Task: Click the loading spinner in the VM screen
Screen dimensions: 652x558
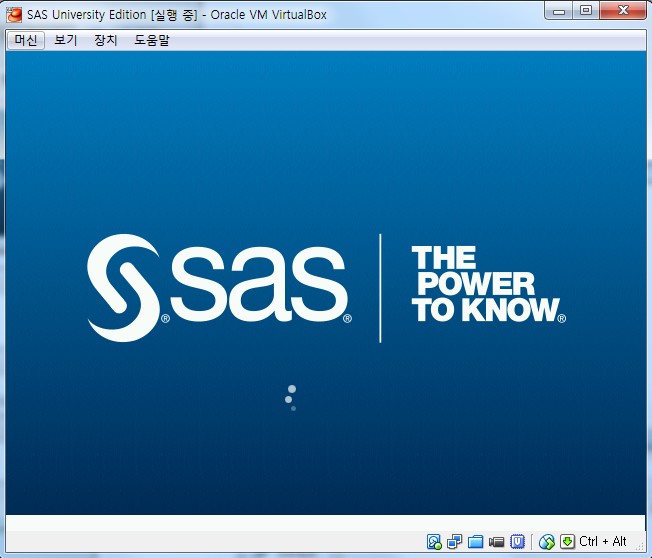Action: coord(291,398)
